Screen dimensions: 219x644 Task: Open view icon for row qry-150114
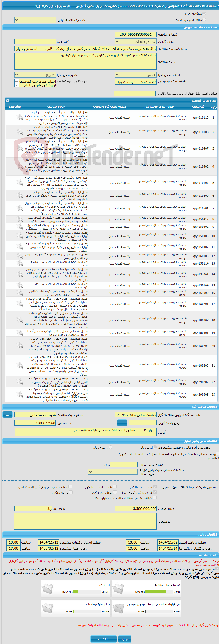pyautogui.click(x=20, y=263)
